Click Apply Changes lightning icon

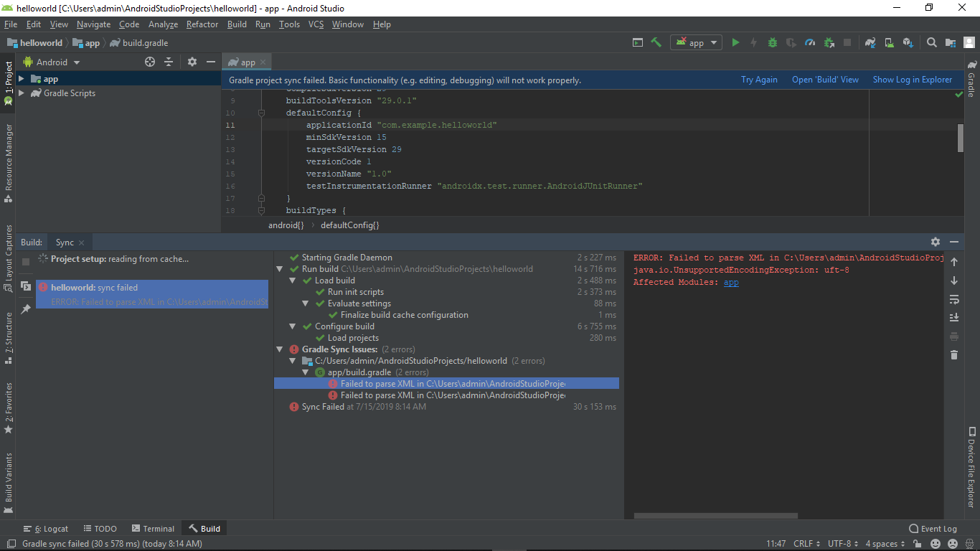pyautogui.click(x=754, y=42)
